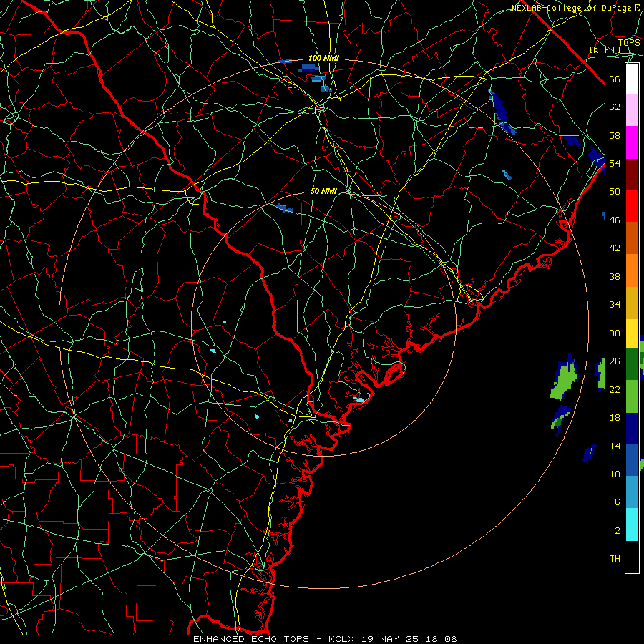Click the bright red legend swatch
The width and height of the screenshot is (644, 644).
pos(632,206)
